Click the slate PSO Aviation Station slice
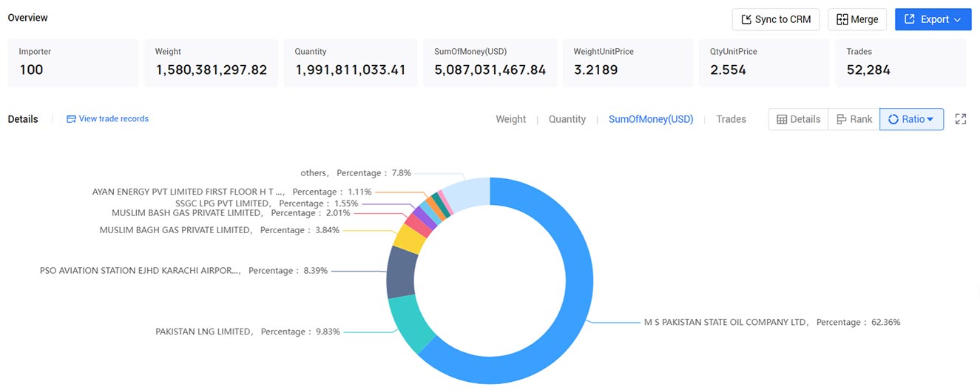The width and height of the screenshot is (980, 390). point(400,272)
